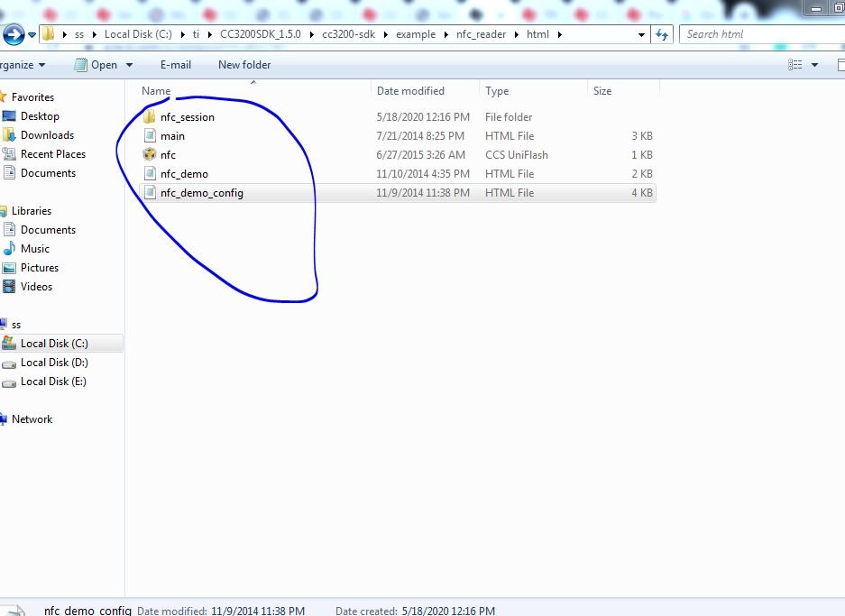Open Desktop in Favorites
This screenshot has height=616, width=845.
pos(40,116)
